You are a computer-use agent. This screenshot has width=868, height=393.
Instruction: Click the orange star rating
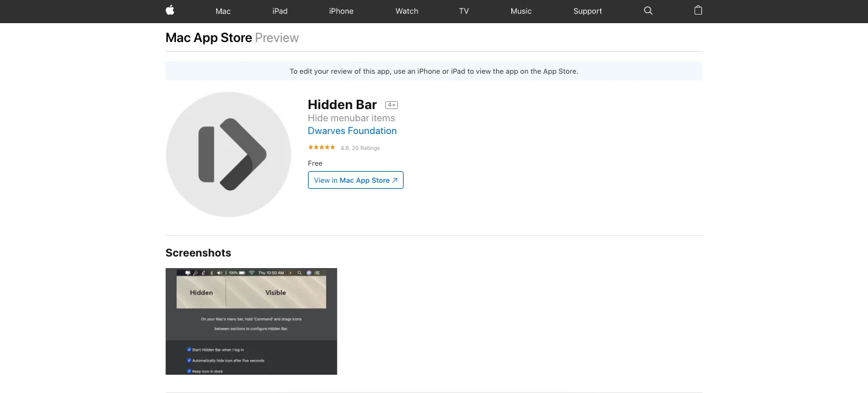pyautogui.click(x=321, y=147)
